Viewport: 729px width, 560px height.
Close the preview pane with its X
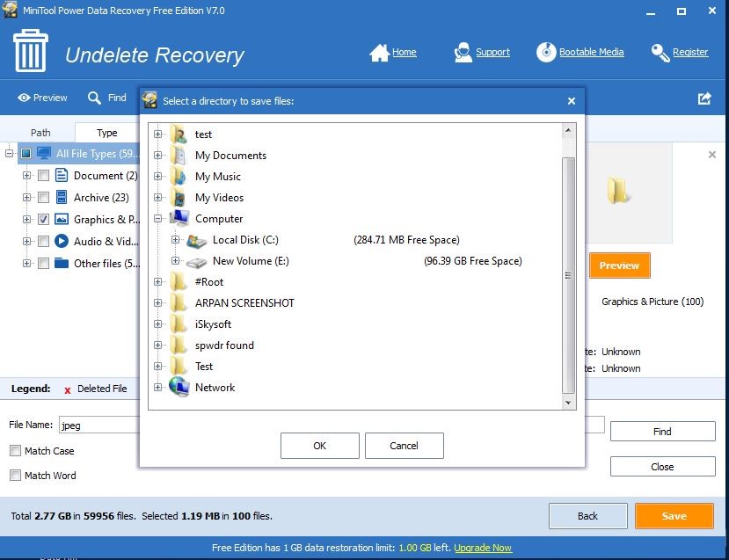(711, 155)
